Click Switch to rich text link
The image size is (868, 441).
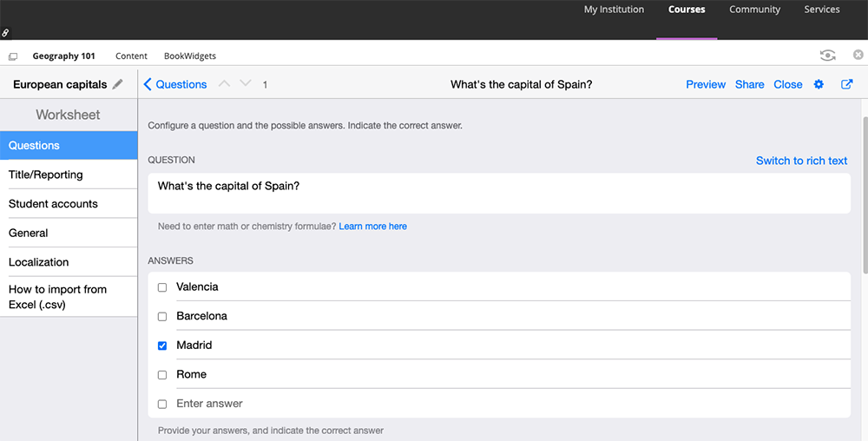click(801, 161)
